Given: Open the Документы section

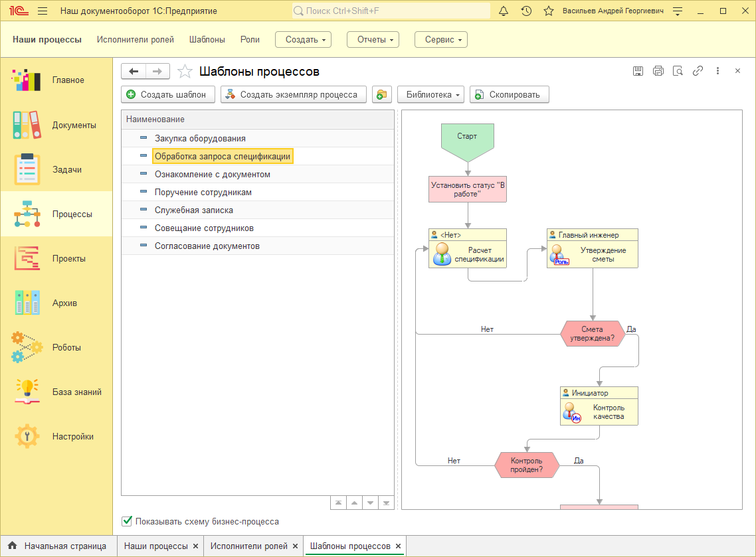Looking at the screenshot, I should click(56, 125).
